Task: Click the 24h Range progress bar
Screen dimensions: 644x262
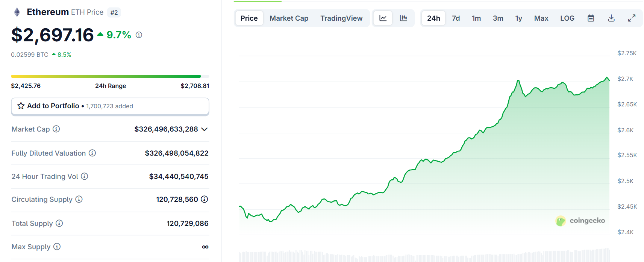Action: (x=110, y=76)
